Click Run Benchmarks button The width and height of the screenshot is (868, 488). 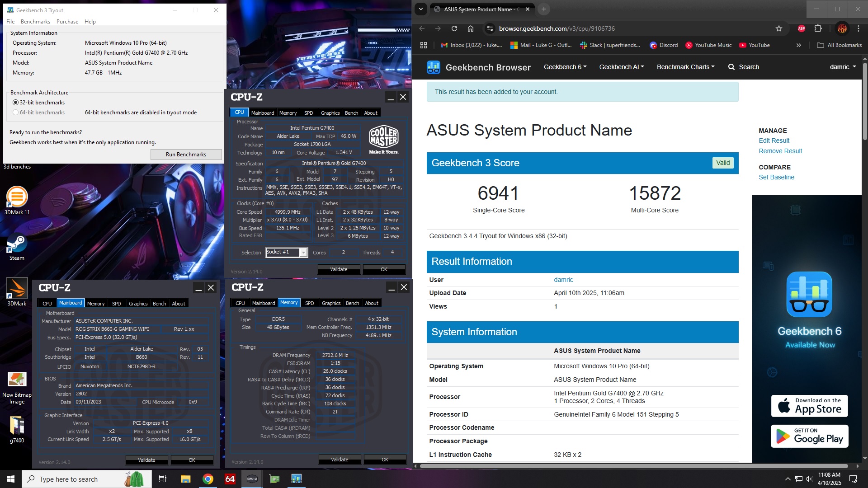[186, 155]
